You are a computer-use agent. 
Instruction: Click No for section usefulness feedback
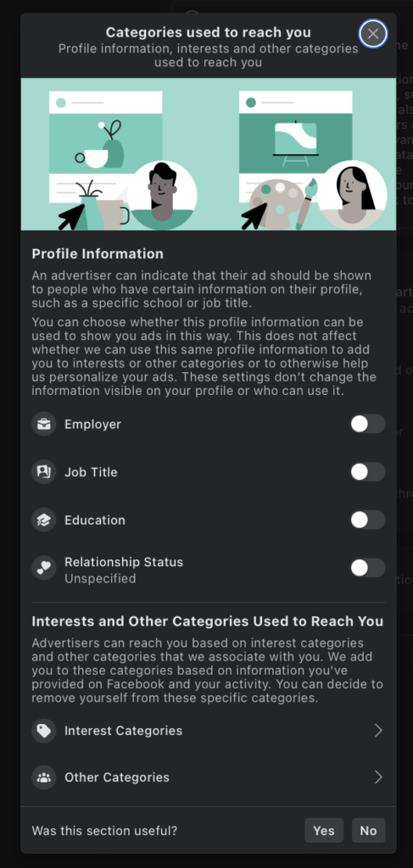pyautogui.click(x=368, y=831)
